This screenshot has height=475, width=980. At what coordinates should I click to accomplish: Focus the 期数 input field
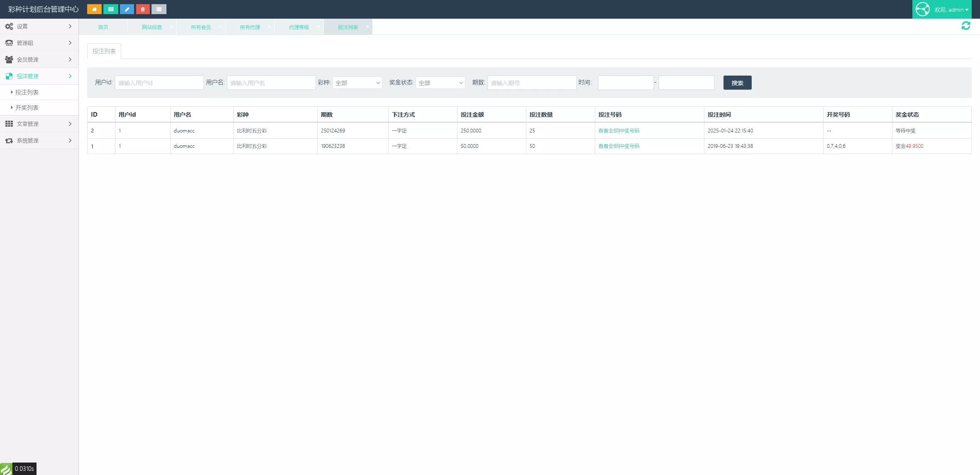coord(532,83)
